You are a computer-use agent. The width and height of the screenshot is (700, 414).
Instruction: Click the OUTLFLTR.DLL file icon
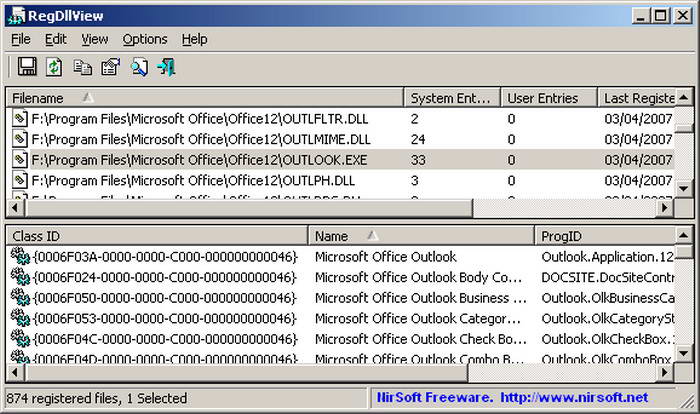19,118
